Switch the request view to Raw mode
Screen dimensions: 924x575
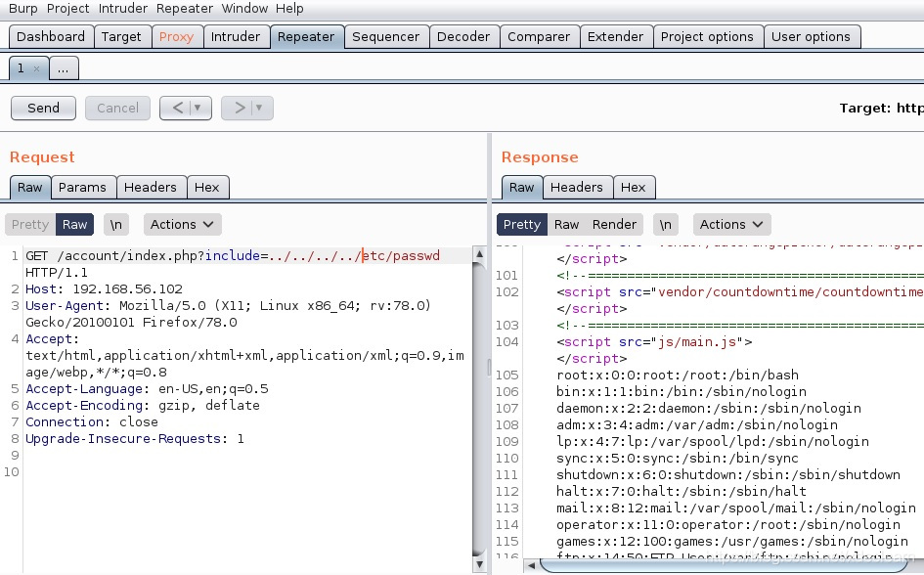click(74, 225)
